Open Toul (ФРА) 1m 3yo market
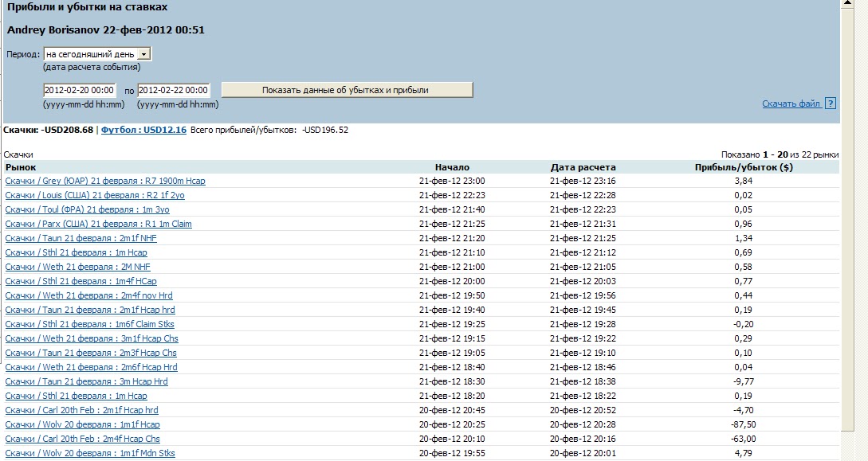 [88, 209]
